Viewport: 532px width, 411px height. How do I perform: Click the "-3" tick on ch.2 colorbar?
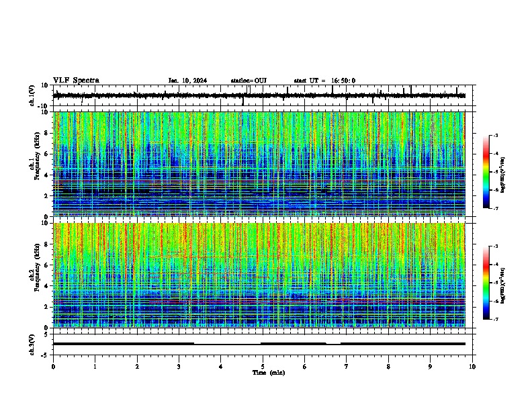(496, 246)
